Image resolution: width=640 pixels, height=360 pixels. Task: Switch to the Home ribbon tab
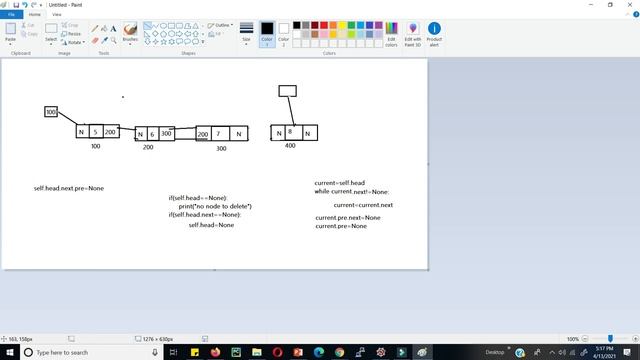point(35,14)
